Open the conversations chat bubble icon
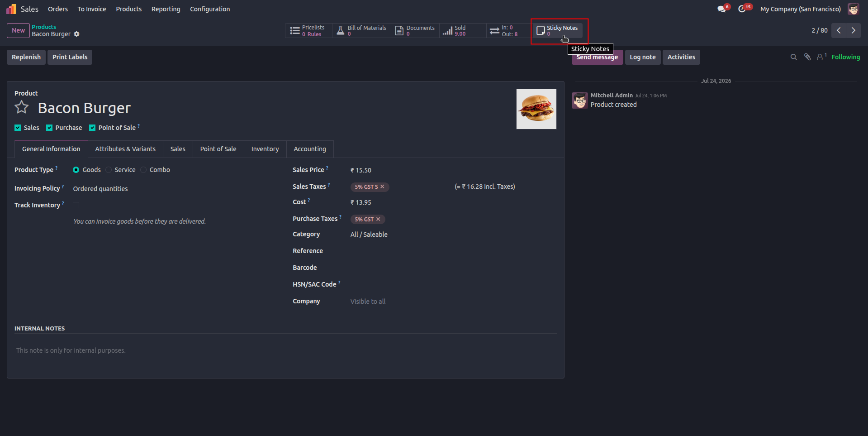 coord(722,9)
